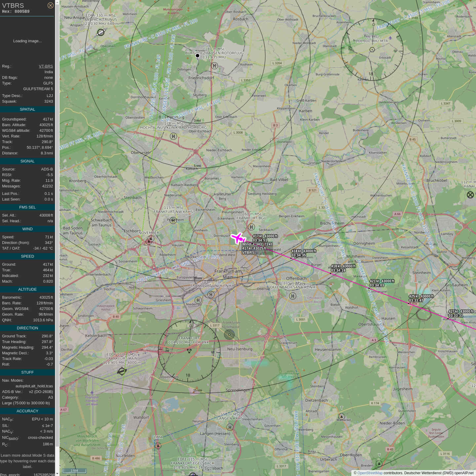Click the 03:33:47 track point label
This screenshot has width=476, height=476.
(x=416, y=300)
